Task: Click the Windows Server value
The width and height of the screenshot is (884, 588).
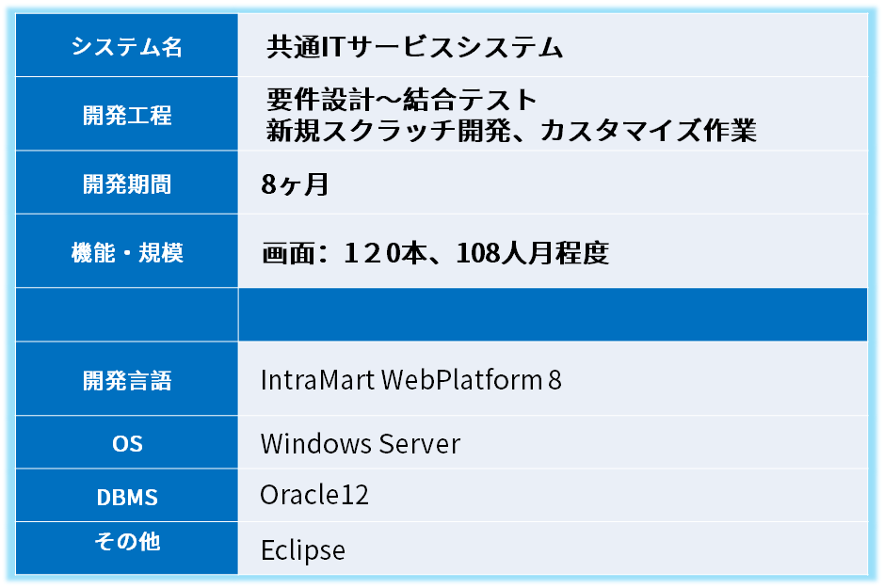Action: (360, 443)
